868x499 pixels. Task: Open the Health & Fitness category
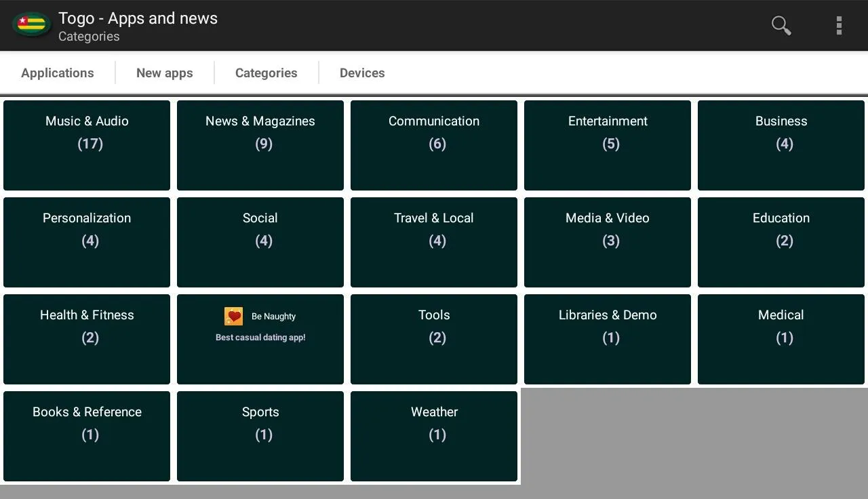[87, 339]
